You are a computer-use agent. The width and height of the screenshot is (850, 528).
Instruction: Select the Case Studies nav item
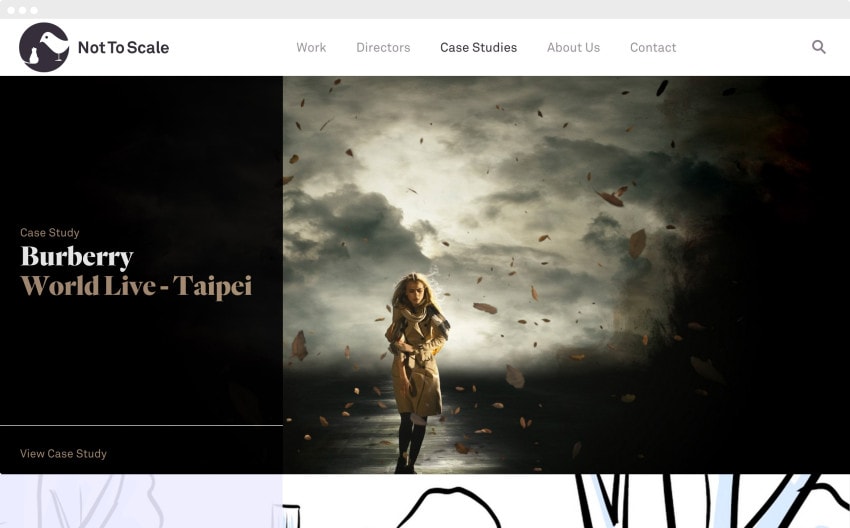[x=479, y=48]
